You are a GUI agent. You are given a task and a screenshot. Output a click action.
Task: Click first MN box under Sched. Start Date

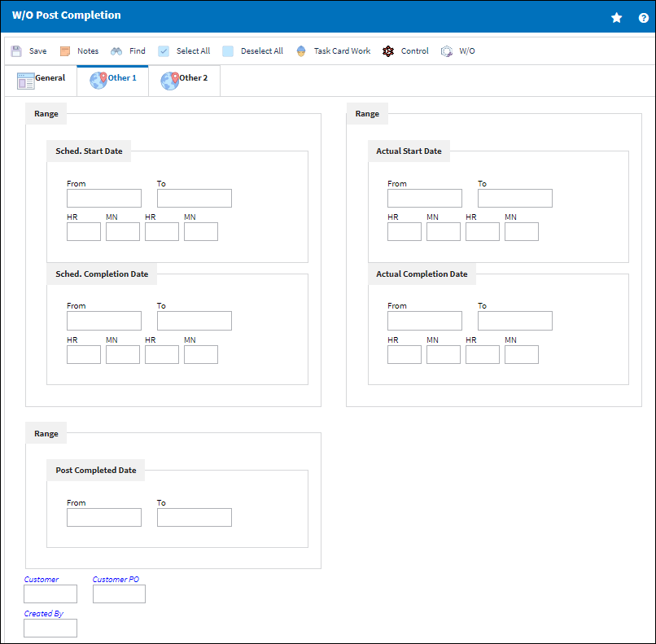pos(123,232)
